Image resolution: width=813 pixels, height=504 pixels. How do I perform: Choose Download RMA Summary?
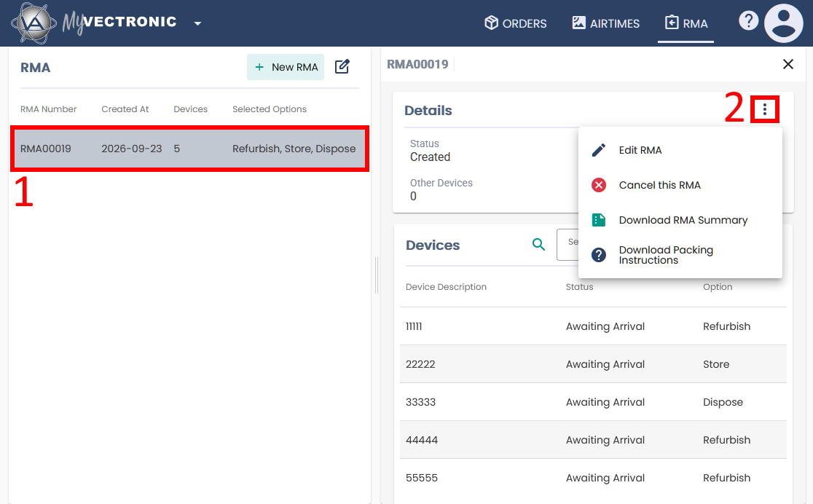click(680, 220)
